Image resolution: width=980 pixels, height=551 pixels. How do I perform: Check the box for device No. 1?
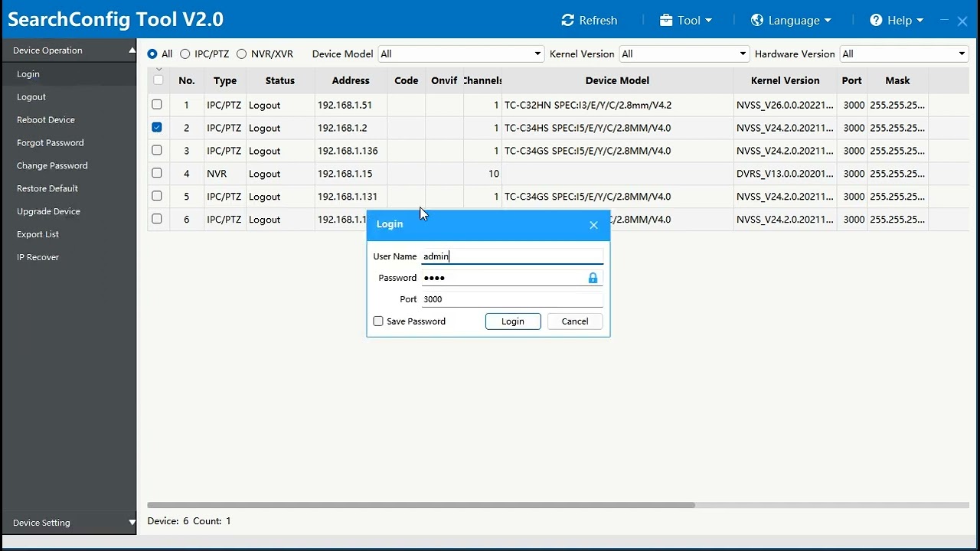157,105
